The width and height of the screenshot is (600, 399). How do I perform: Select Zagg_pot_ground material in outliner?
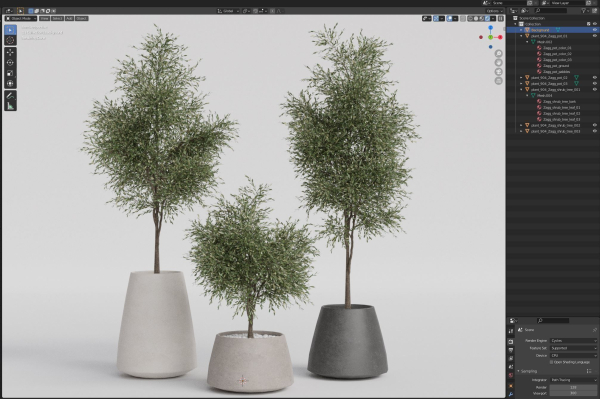[x=556, y=66]
